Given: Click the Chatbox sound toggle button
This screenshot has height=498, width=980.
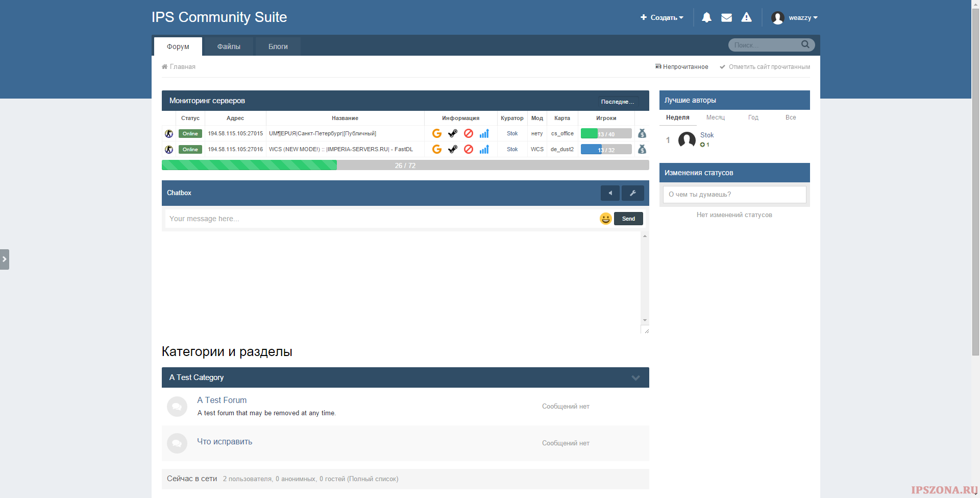Looking at the screenshot, I should click(610, 193).
